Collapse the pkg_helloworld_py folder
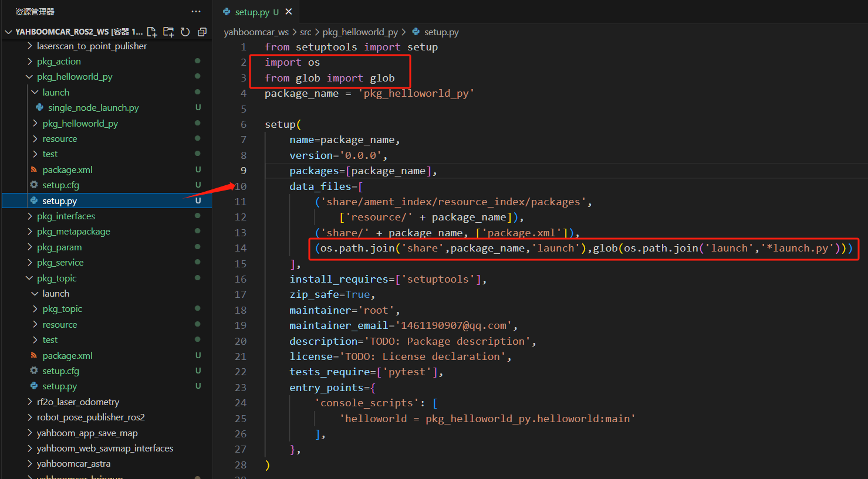Image resolution: width=868 pixels, height=479 pixels. [74, 77]
